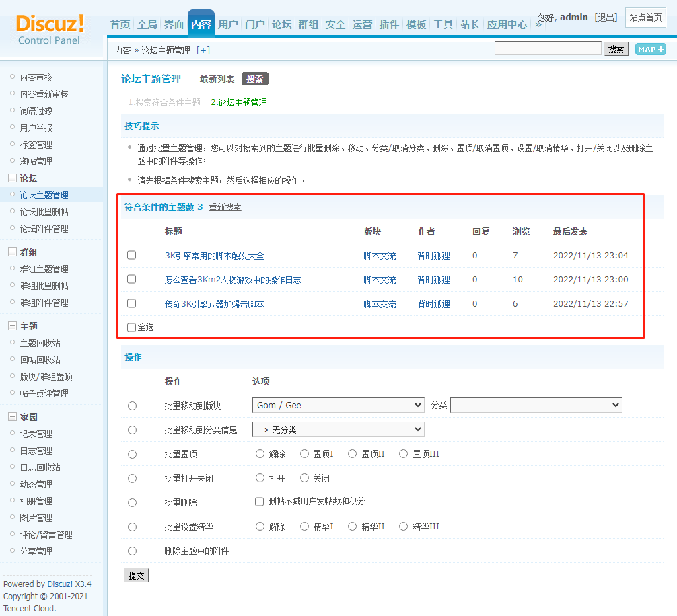Choose the 精华III radio option
Viewport: 677px width, 616px height.
[404, 527]
